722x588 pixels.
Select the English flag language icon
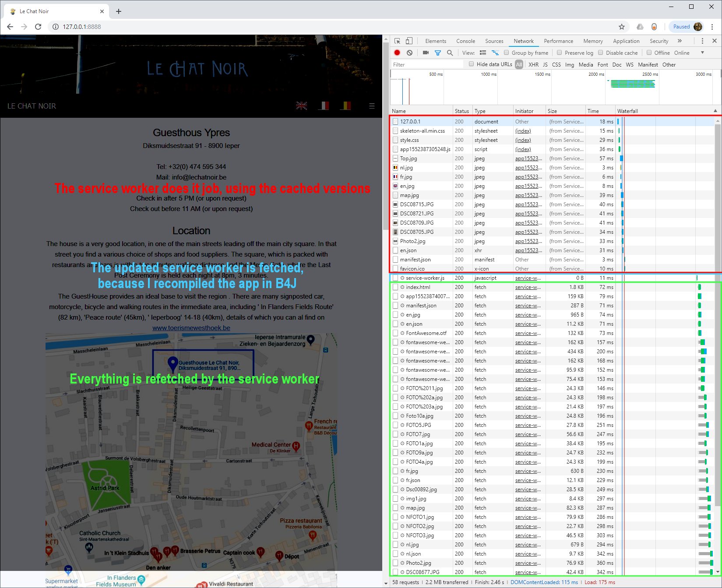pos(301,106)
